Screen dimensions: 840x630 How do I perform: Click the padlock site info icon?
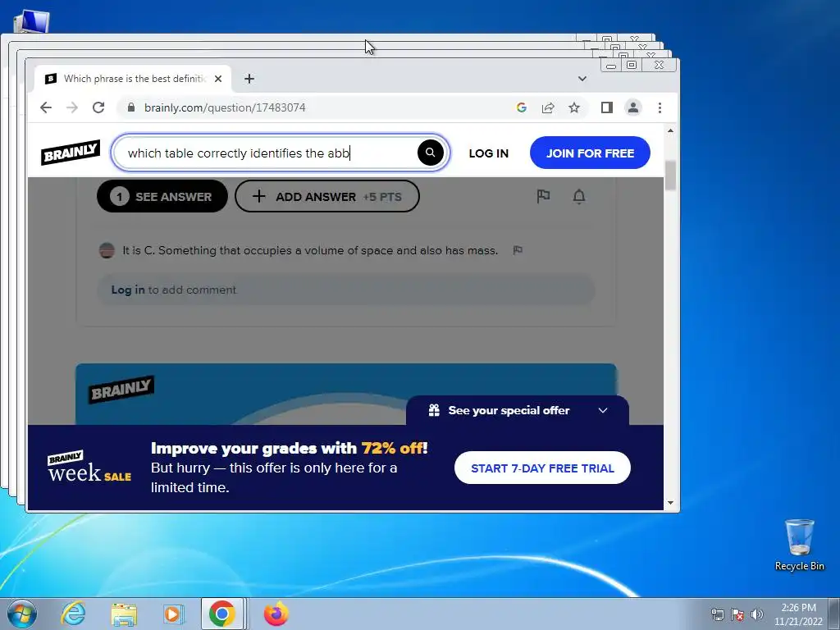point(131,107)
